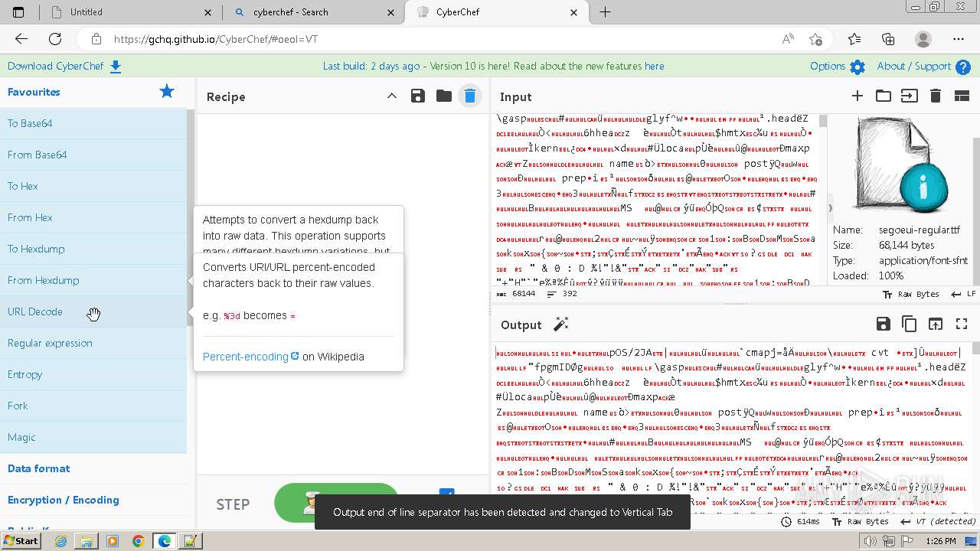Save output to file icon
The height and width of the screenshot is (551, 980).
pyautogui.click(x=884, y=324)
